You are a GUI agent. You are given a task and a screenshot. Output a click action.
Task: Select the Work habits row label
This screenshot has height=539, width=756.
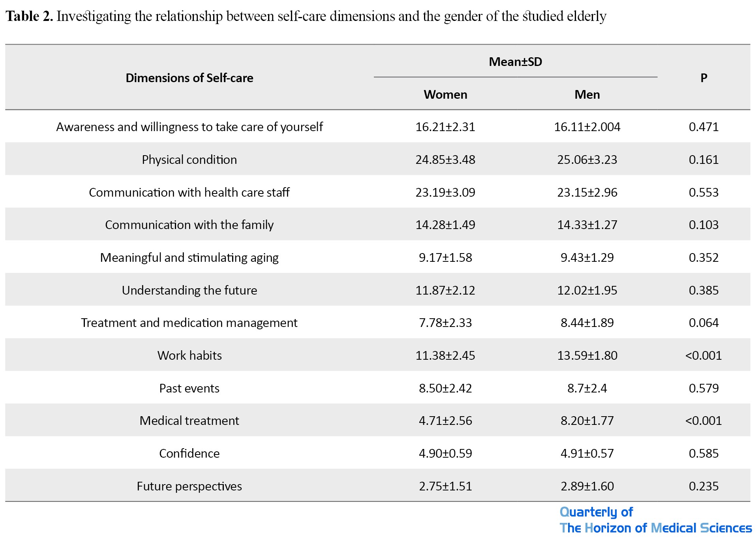click(x=189, y=355)
